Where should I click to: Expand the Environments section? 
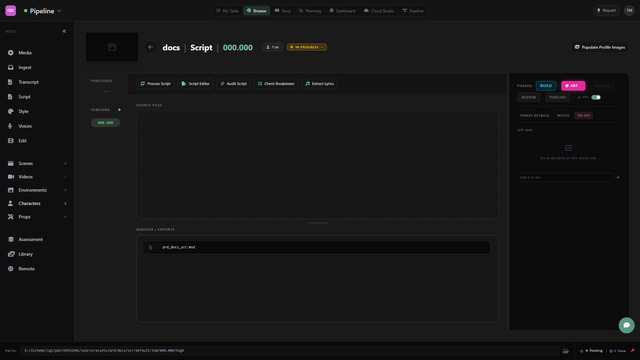click(37, 190)
